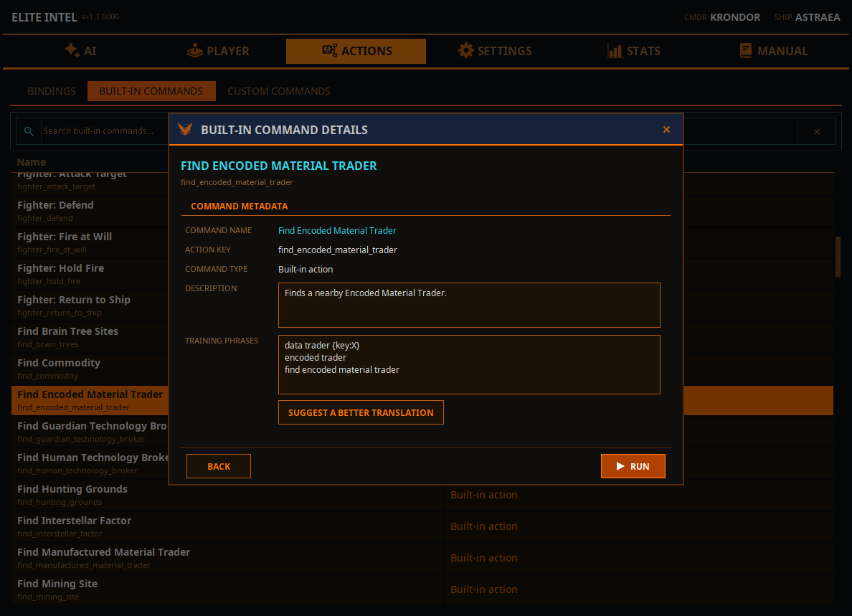Click the description text box

(x=469, y=305)
